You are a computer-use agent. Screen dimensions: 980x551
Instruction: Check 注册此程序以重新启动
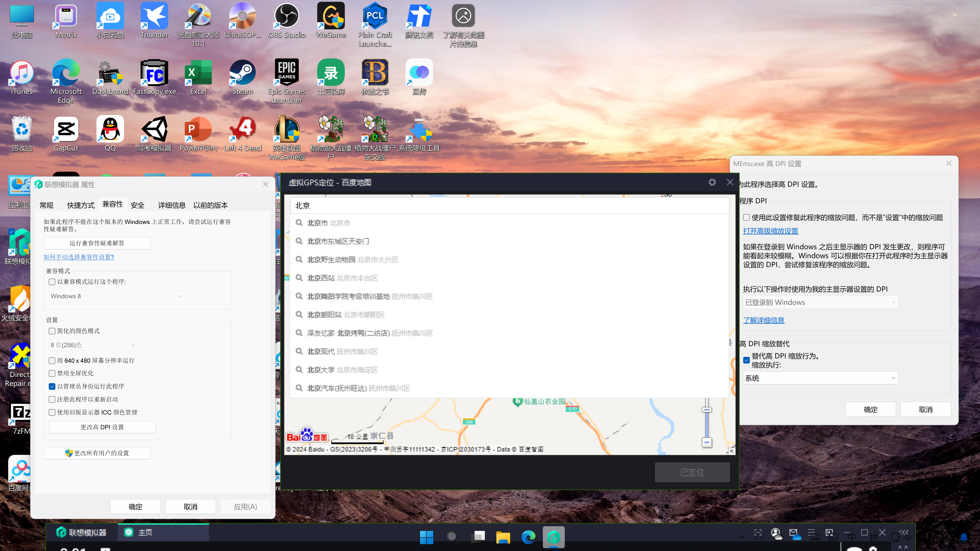click(52, 399)
